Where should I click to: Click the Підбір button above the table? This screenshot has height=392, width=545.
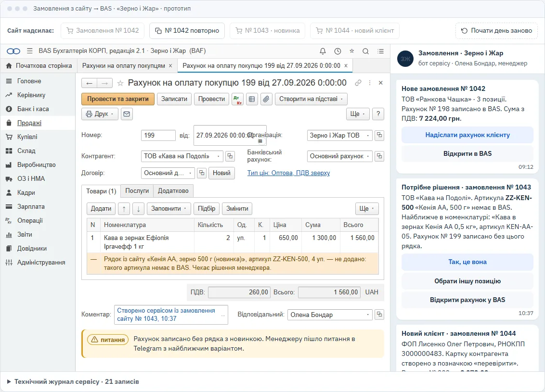coord(207,209)
